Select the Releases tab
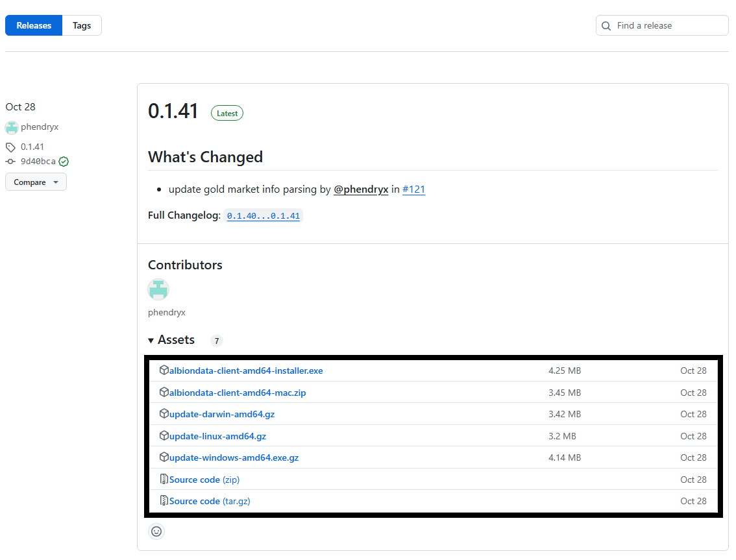Image resolution: width=736 pixels, height=560 pixels. click(x=34, y=26)
